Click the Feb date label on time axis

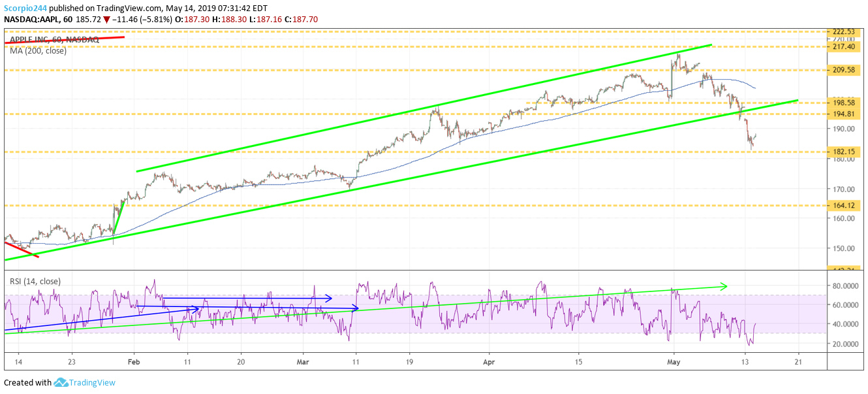pos(134,361)
